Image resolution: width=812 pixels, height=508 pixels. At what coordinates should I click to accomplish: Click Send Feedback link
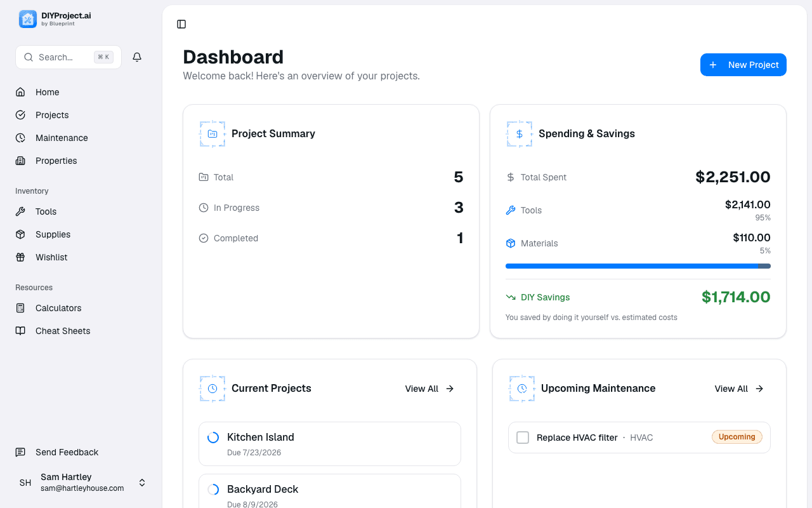[81, 452]
